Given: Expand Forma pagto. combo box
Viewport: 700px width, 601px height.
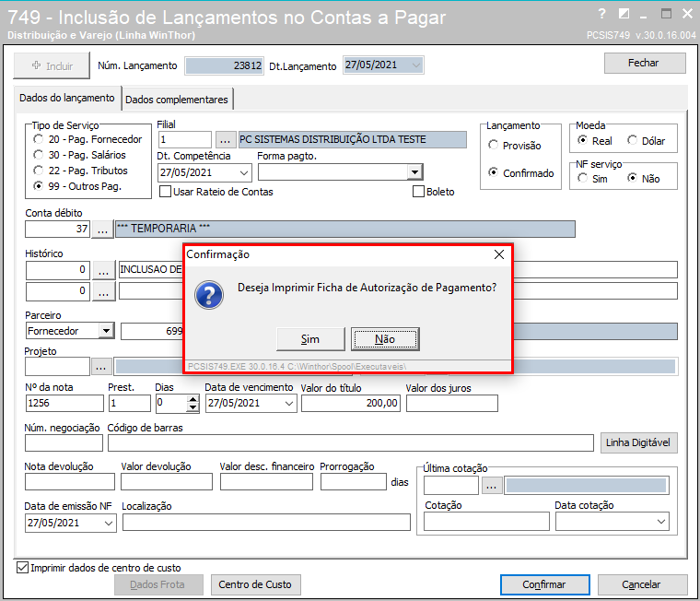Looking at the screenshot, I should coord(414,172).
